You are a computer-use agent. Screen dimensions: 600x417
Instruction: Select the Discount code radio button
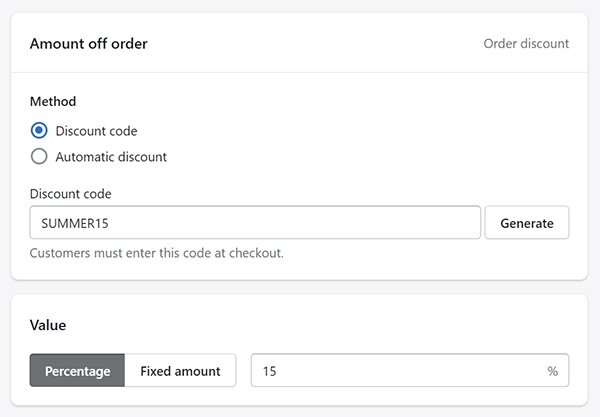(39, 130)
